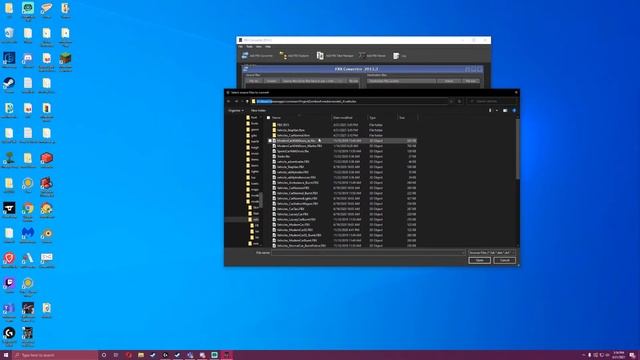Viewport: 640px width, 360px height.
Task: Open Help from FBX Converter toolbar
Action: 400,56
